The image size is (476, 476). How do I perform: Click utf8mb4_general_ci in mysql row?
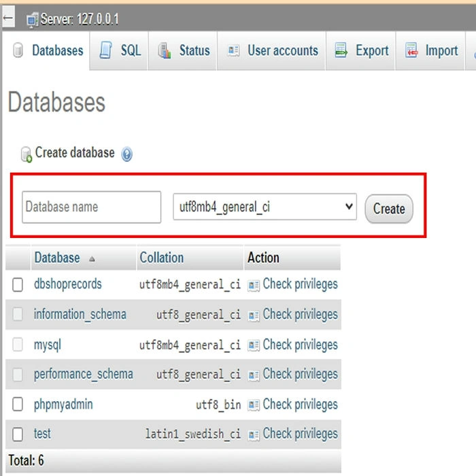pos(190,345)
